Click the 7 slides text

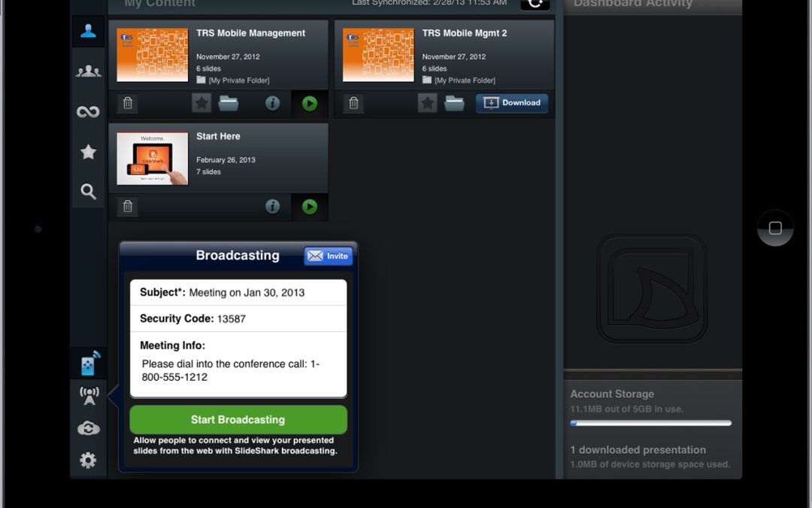tap(208, 172)
